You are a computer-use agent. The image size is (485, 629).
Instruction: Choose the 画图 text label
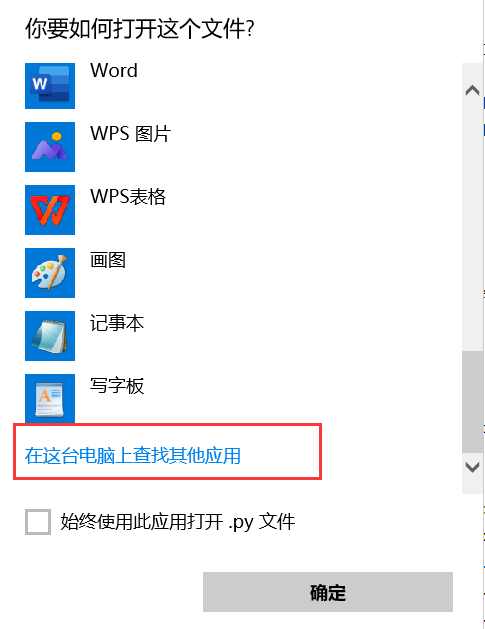tap(108, 260)
